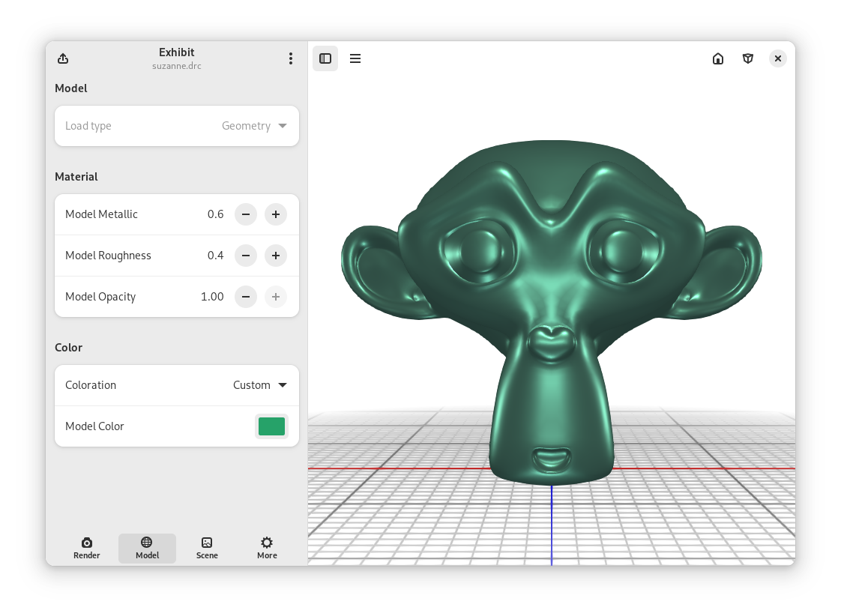Increase the Model Metallic value
The height and width of the screenshot is (616, 841).
click(x=276, y=214)
